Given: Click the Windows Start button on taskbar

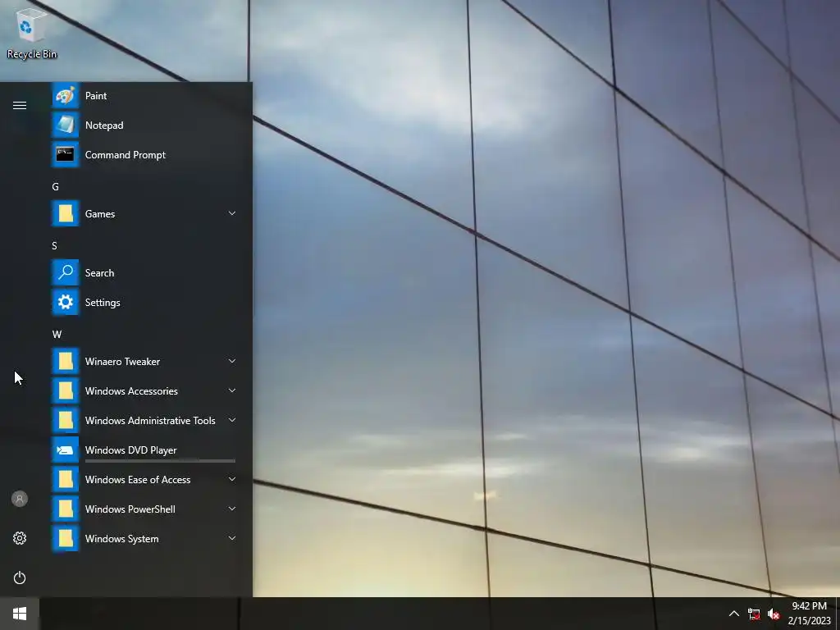Looking at the screenshot, I should 20,614.
